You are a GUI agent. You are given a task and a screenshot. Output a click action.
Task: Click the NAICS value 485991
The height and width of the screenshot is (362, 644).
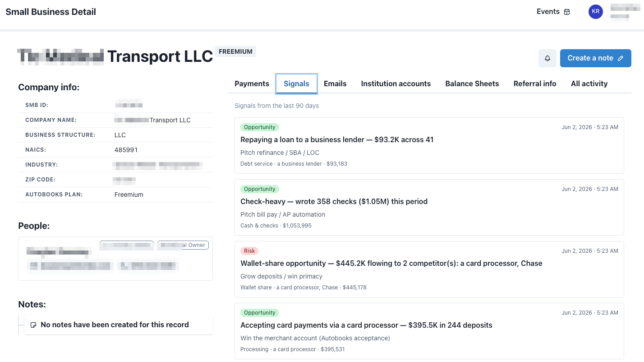click(x=126, y=150)
